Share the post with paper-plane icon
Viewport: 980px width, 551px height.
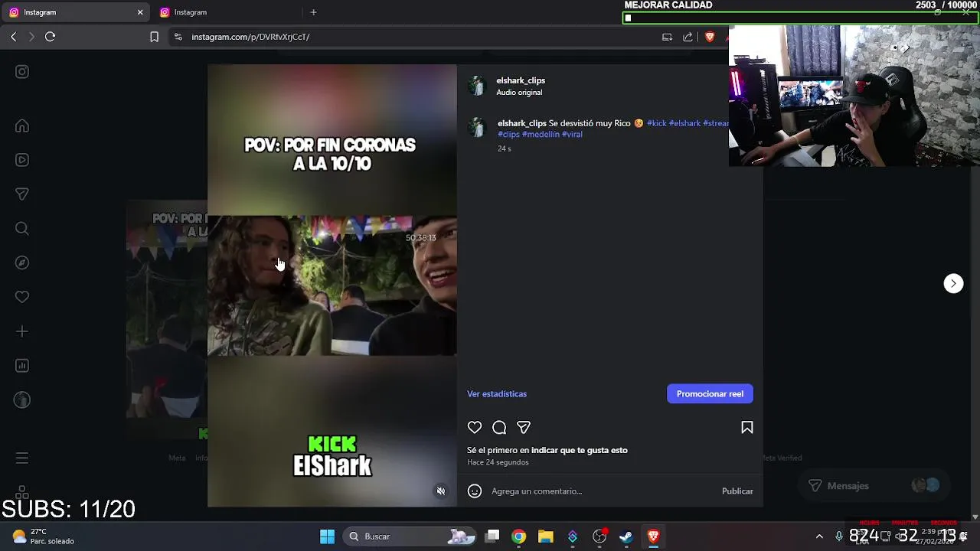(x=524, y=428)
